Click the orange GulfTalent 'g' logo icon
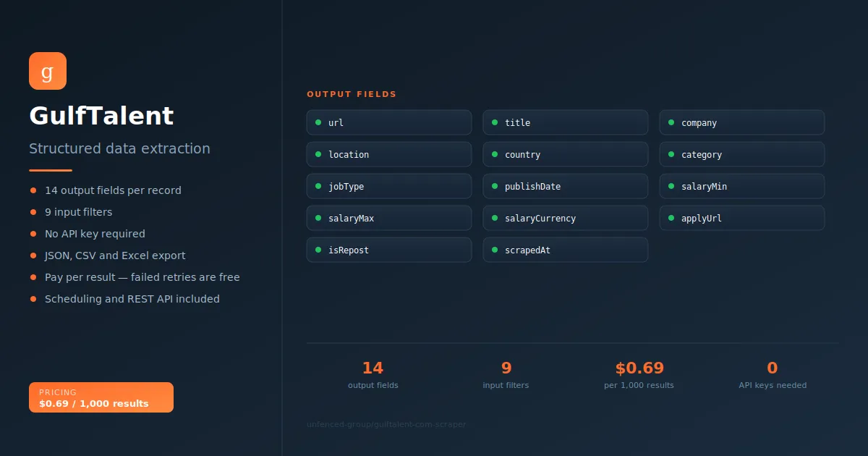 click(x=48, y=71)
